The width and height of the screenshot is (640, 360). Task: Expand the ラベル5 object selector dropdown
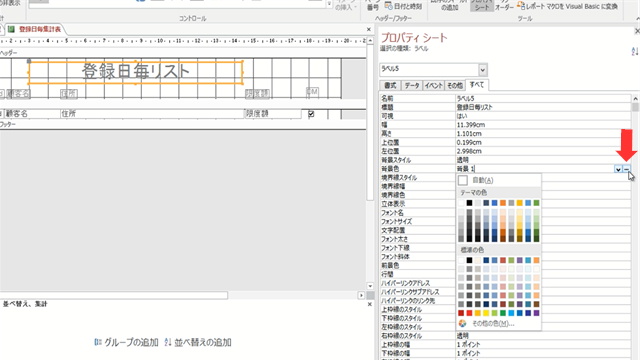coord(483,70)
